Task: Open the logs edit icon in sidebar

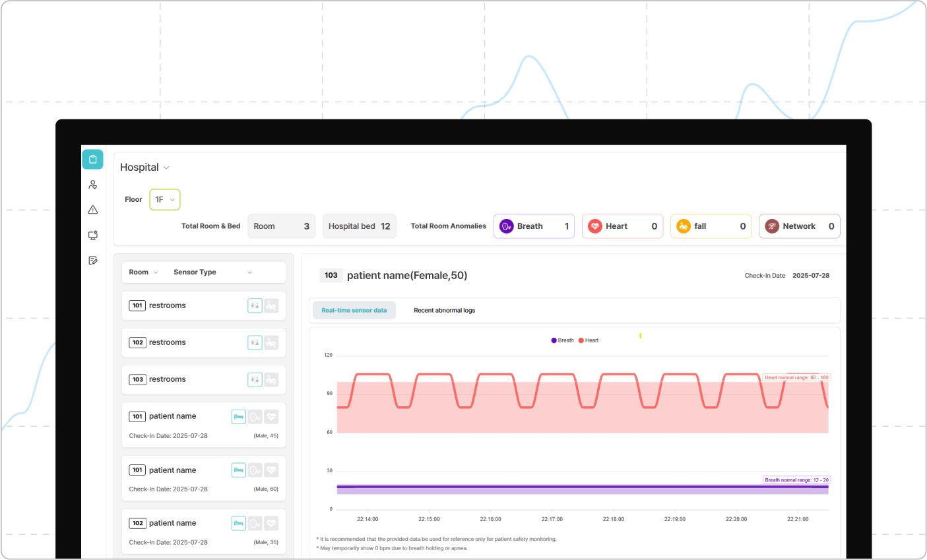Action: (92, 259)
